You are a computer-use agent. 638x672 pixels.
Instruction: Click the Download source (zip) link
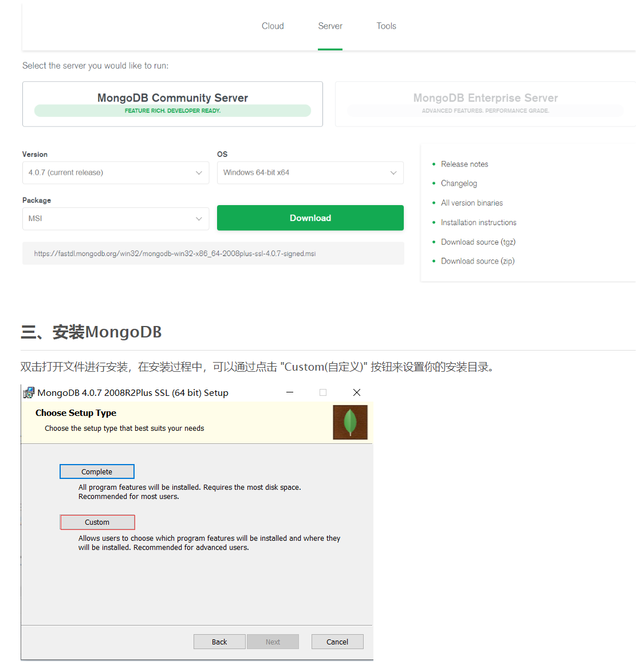coord(478,261)
